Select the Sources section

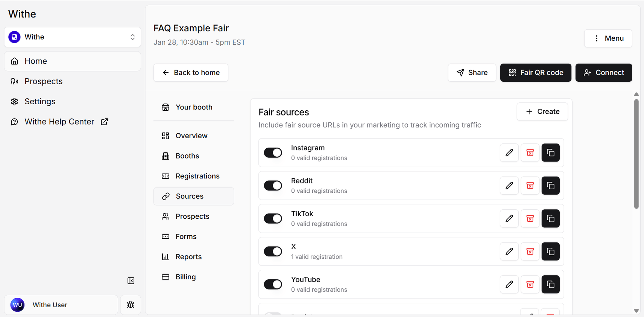(x=194, y=196)
